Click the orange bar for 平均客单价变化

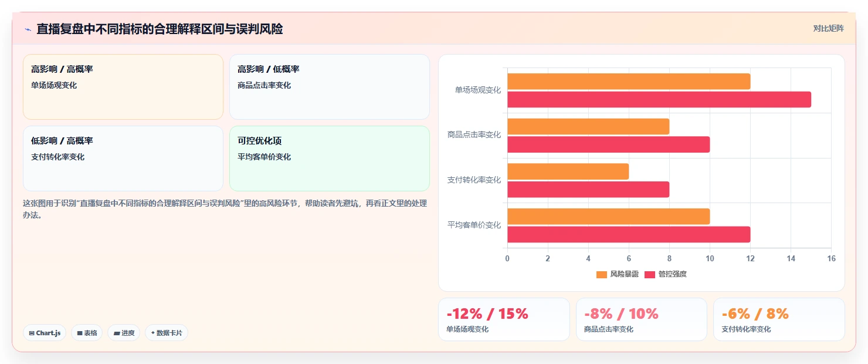[x=609, y=217]
